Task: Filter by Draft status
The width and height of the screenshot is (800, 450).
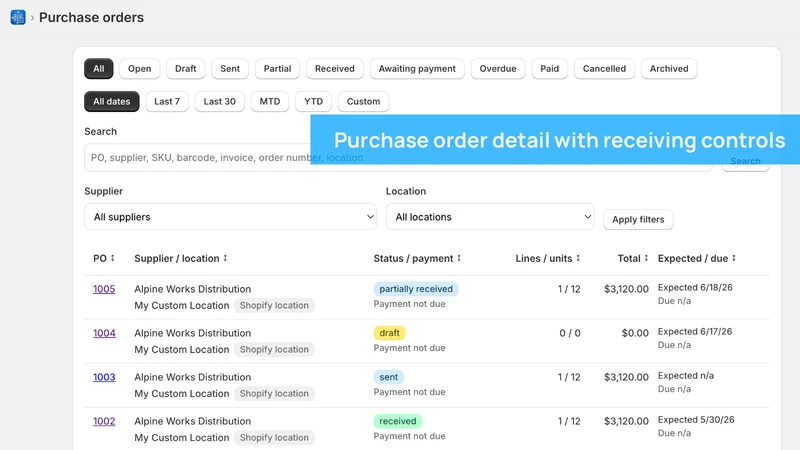Action: pos(186,69)
